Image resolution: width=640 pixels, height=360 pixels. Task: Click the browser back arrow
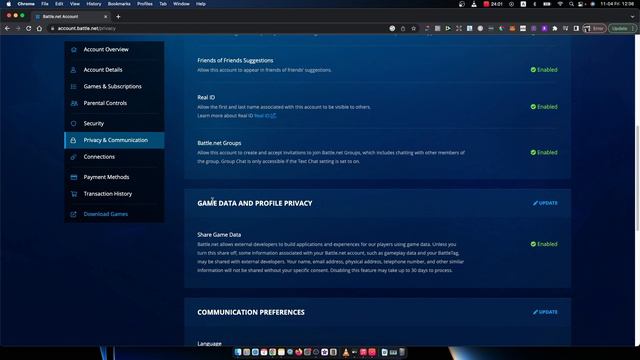coord(7,29)
